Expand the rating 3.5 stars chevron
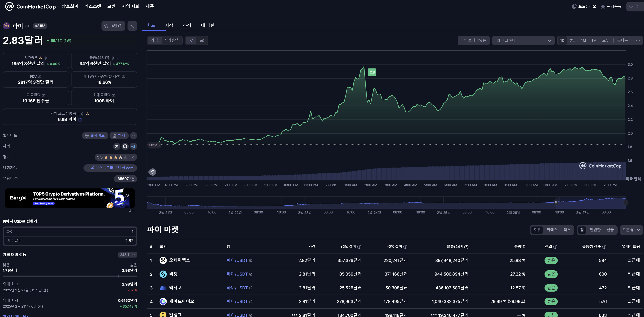Viewport: 644px width, 317px height. click(x=132, y=157)
